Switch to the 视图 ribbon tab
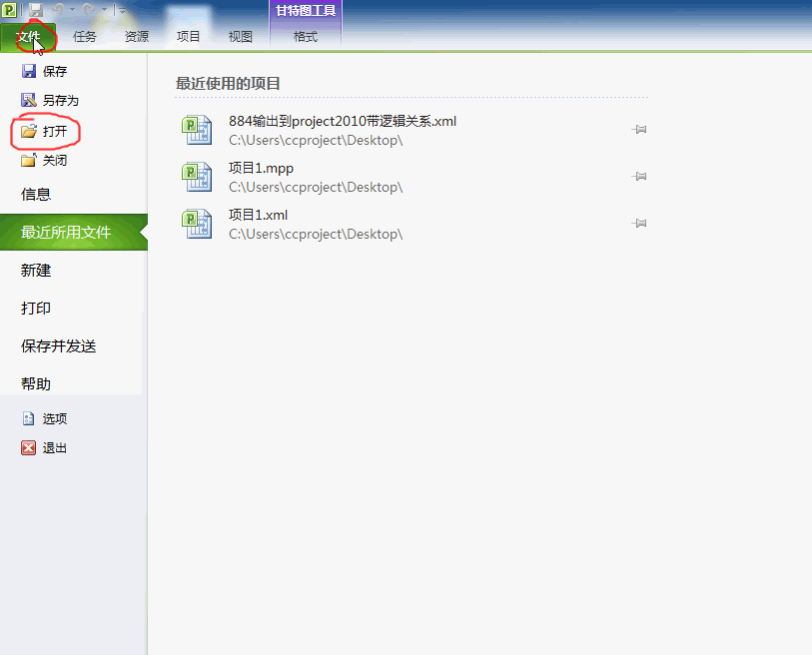Image resolution: width=812 pixels, height=655 pixels. point(241,37)
